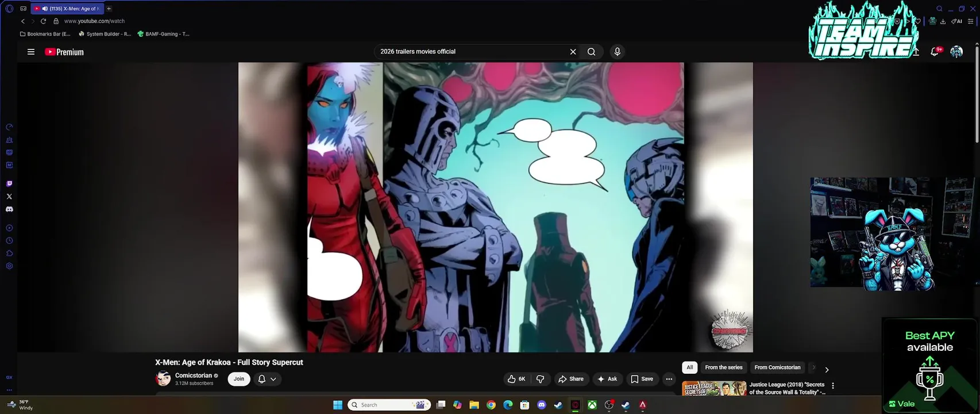
Task: Open the System Builder bookmark
Action: [x=105, y=34]
